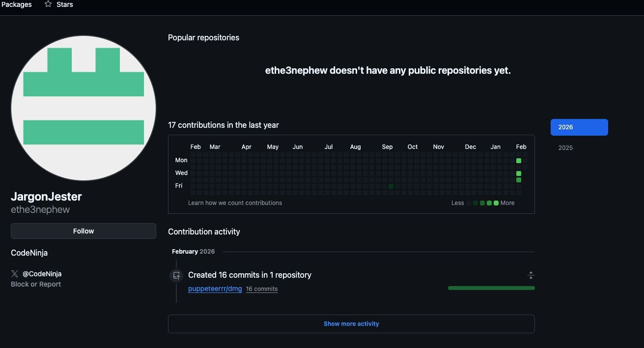Click the darkest legend swatch beside "Less"
Image resolution: width=644 pixels, height=348 pixels.
(x=469, y=203)
